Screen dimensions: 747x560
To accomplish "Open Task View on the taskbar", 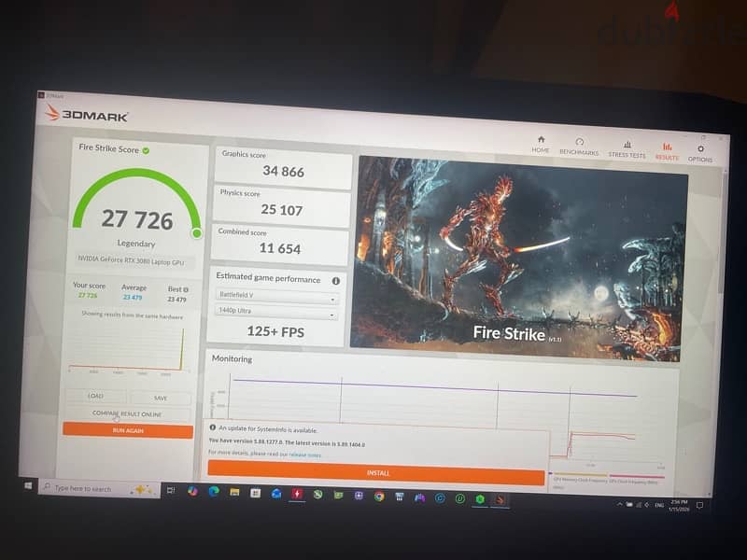I will (171, 490).
